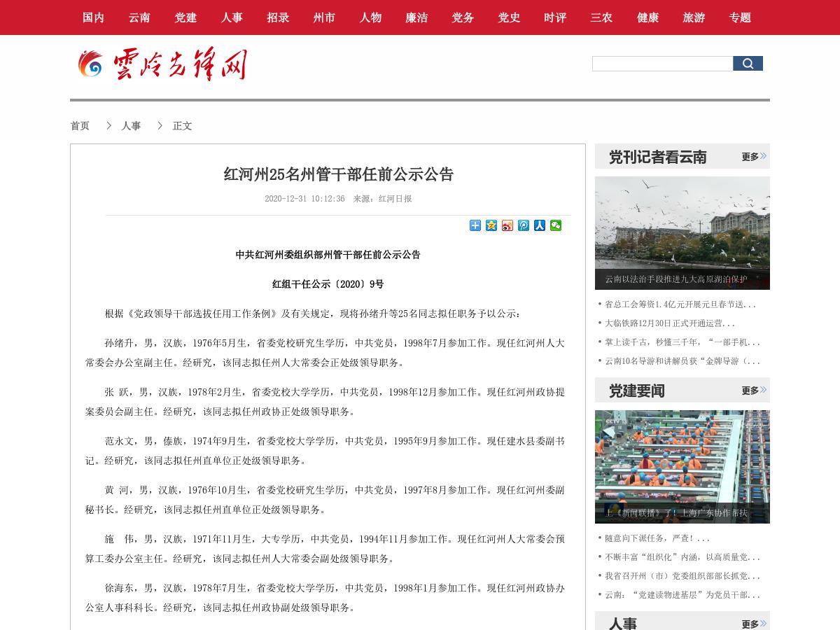Viewport: 840px width, 630px height.
Task: Open the 党务 navigation menu item
Action: tap(463, 17)
